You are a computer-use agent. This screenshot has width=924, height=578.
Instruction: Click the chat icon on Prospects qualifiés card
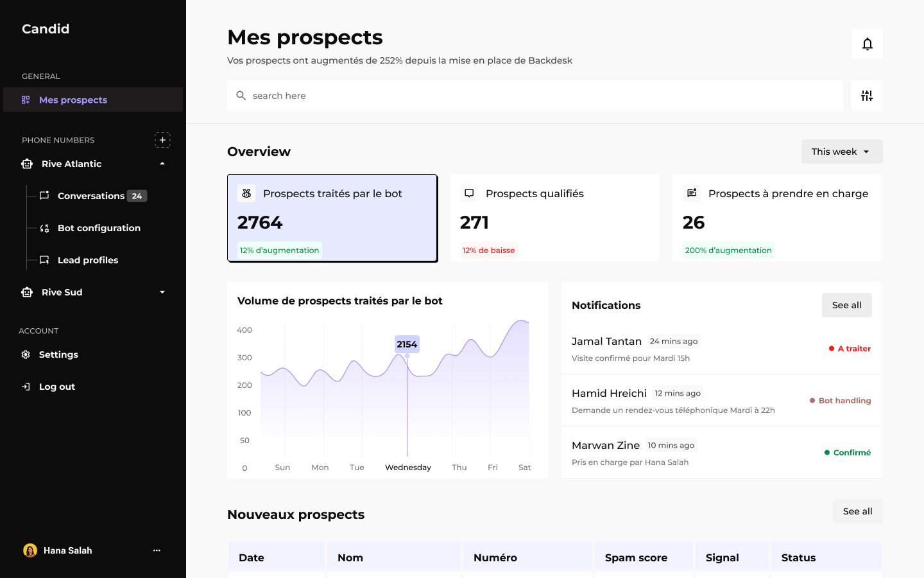[469, 193]
